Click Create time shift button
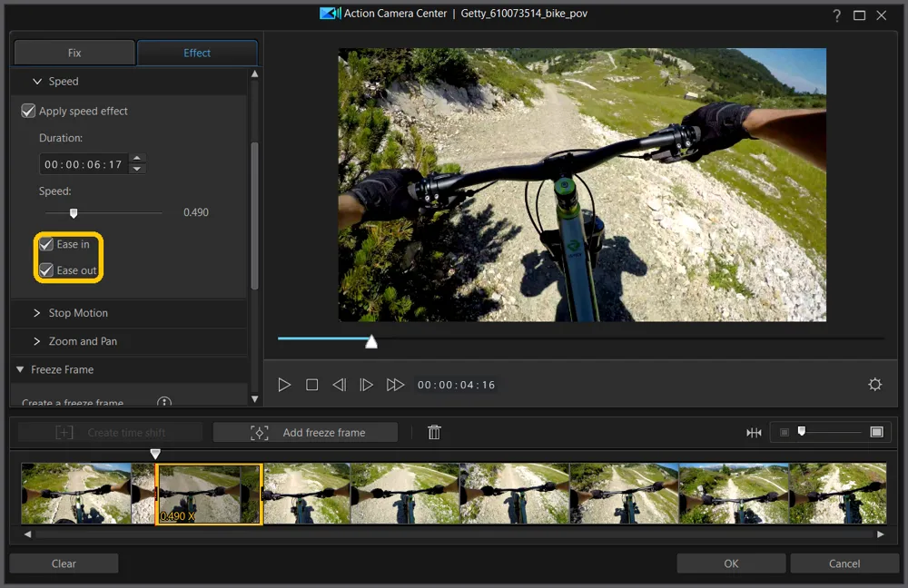The width and height of the screenshot is (908, 588). pos(110,432)
